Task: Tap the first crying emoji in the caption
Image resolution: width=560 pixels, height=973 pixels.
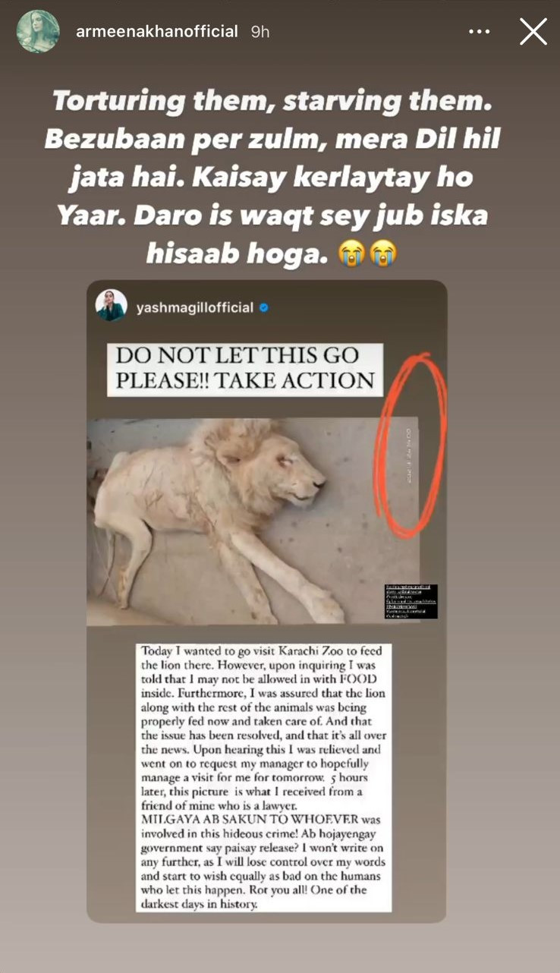Action: point(352,253)
